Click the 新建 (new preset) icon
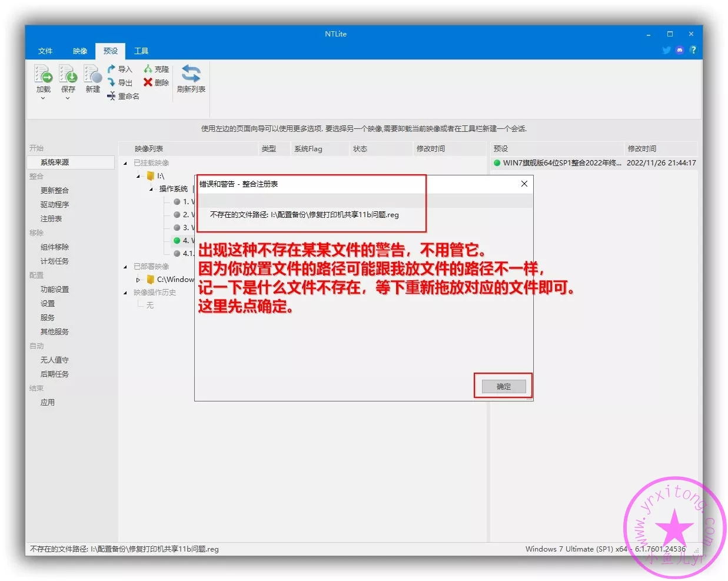 tap(93, 74)
